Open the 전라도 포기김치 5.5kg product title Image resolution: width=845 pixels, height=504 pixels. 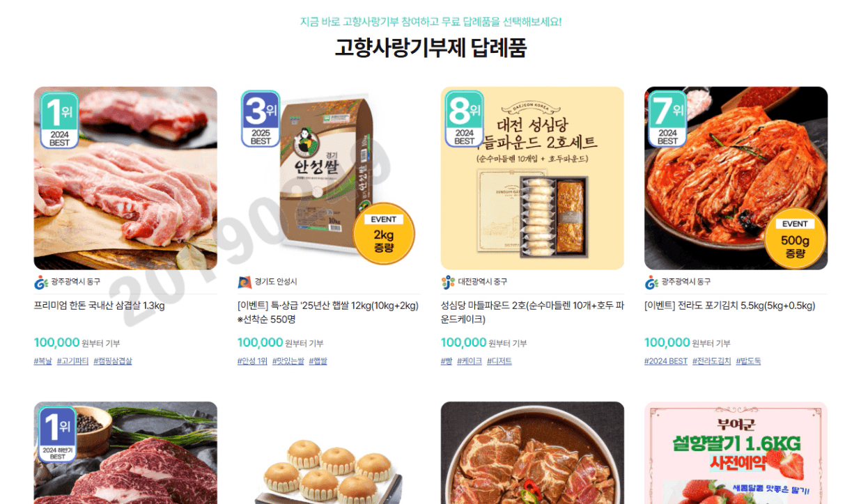pos(729,306)
